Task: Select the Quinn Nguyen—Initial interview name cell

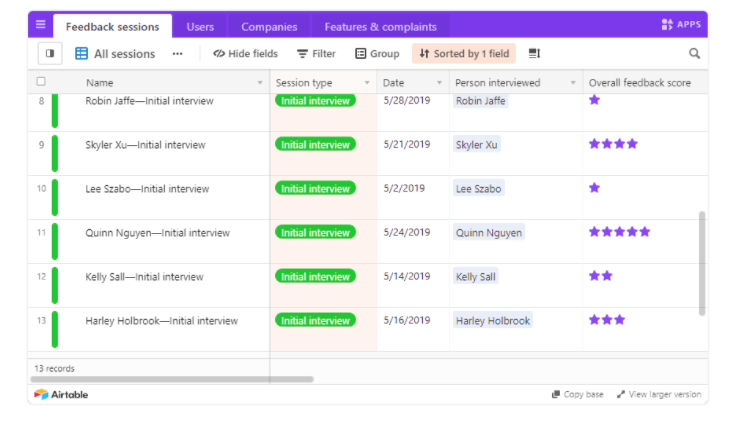Action: 158,233
